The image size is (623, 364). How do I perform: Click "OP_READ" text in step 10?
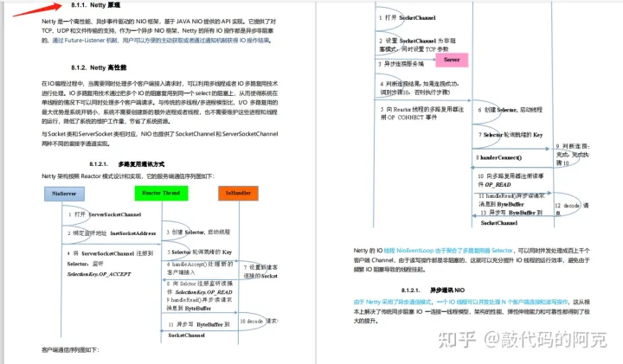click(498, 184)
